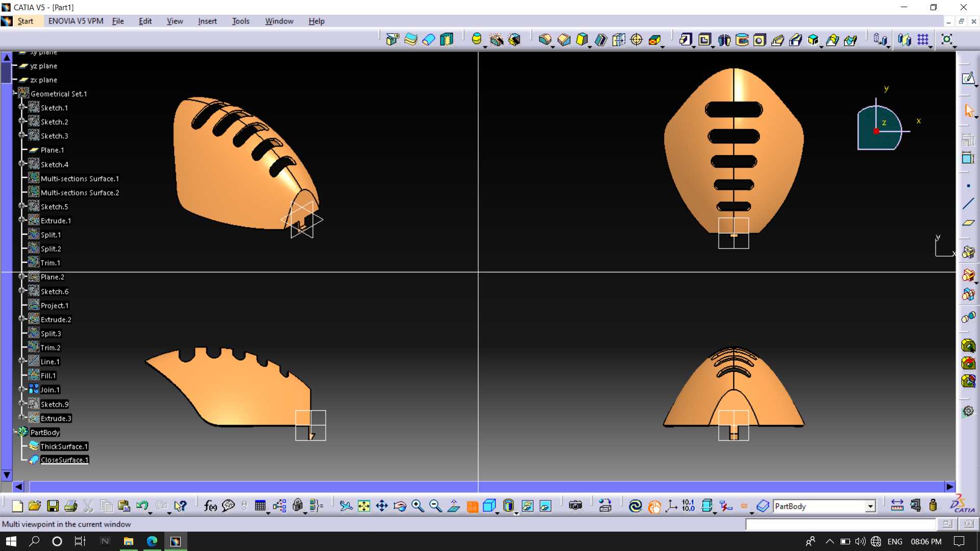
Task: Click the Measure Between ruler icon
Action: (897, 506)
